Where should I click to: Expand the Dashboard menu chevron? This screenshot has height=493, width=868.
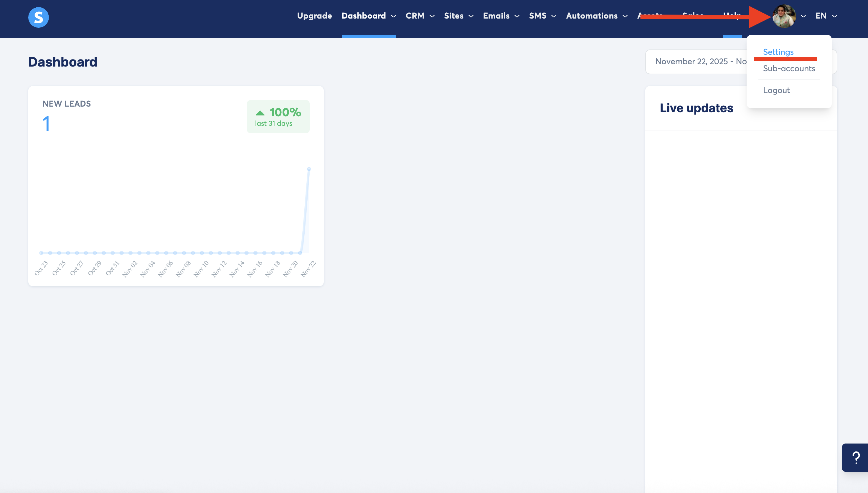[x=394, y=16]
